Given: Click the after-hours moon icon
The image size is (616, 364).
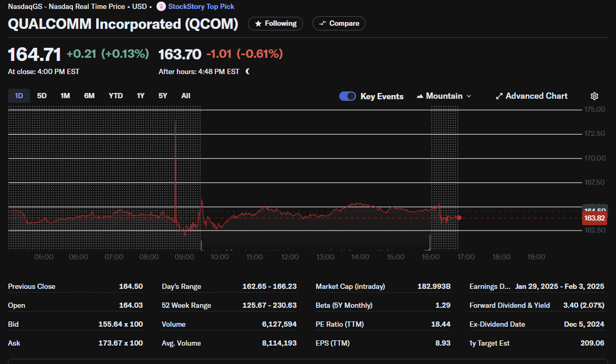Looking at the screenshot, I should (247, 71).
